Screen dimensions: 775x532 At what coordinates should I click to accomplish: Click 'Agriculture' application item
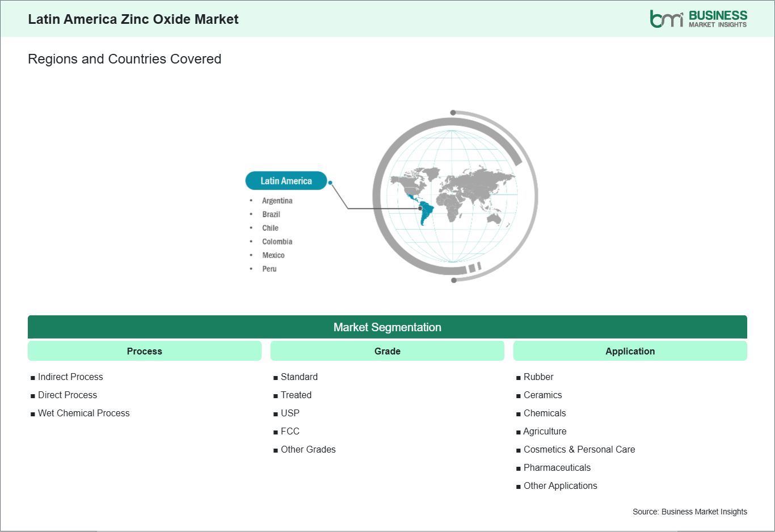coord(545,431)
